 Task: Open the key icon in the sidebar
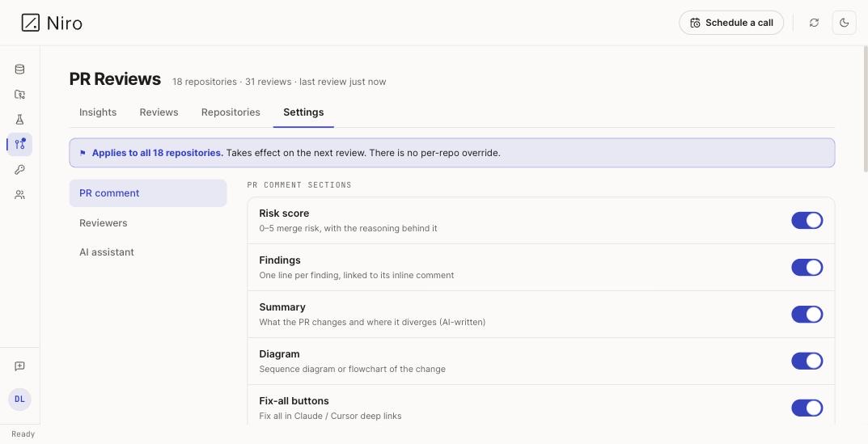(19, 169)
